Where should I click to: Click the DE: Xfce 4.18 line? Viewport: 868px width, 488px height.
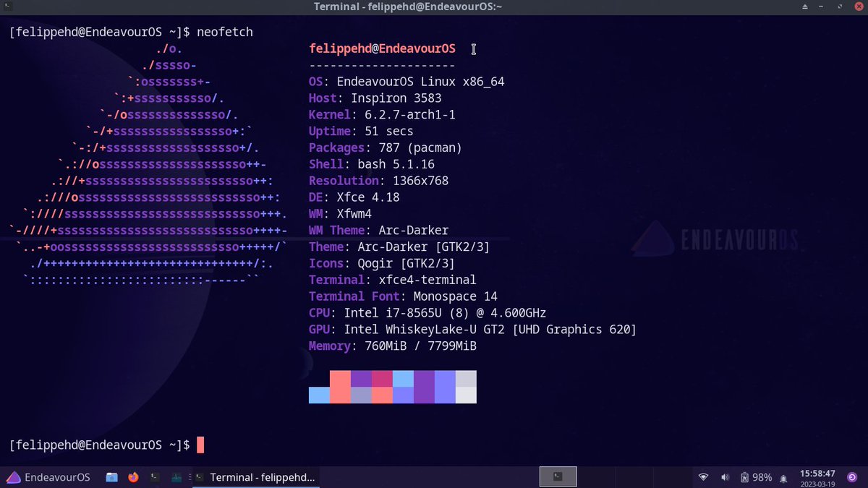coord(354,197)
